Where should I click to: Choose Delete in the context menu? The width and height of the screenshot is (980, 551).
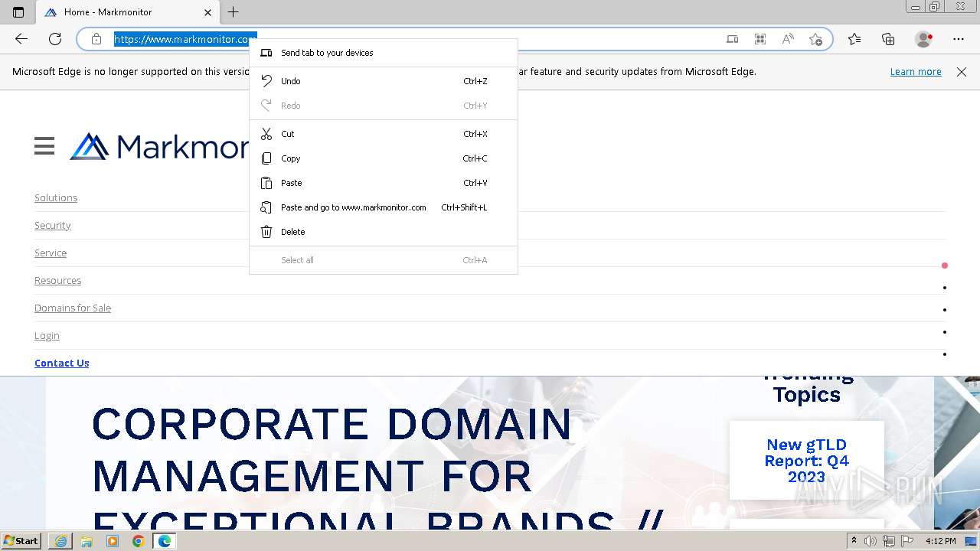384,232
